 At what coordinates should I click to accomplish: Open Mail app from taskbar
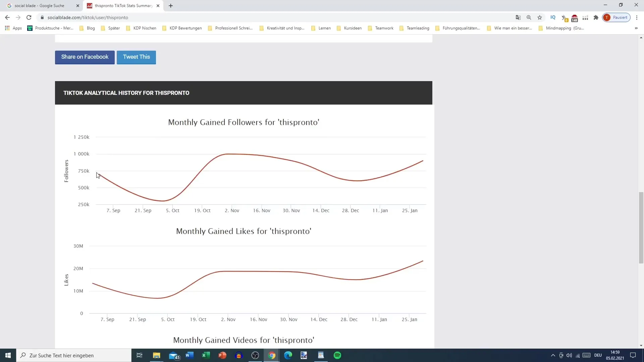pyautogui.click(x=174, y=355)
